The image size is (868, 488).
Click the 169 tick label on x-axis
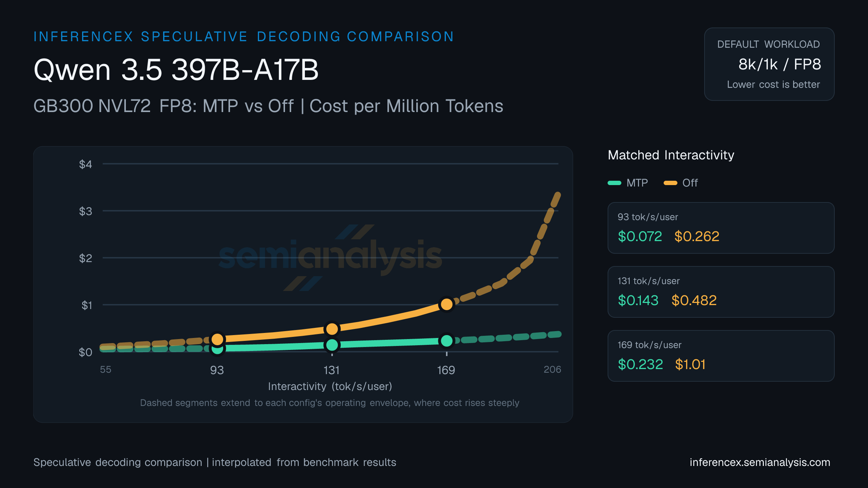coord(446,370)
